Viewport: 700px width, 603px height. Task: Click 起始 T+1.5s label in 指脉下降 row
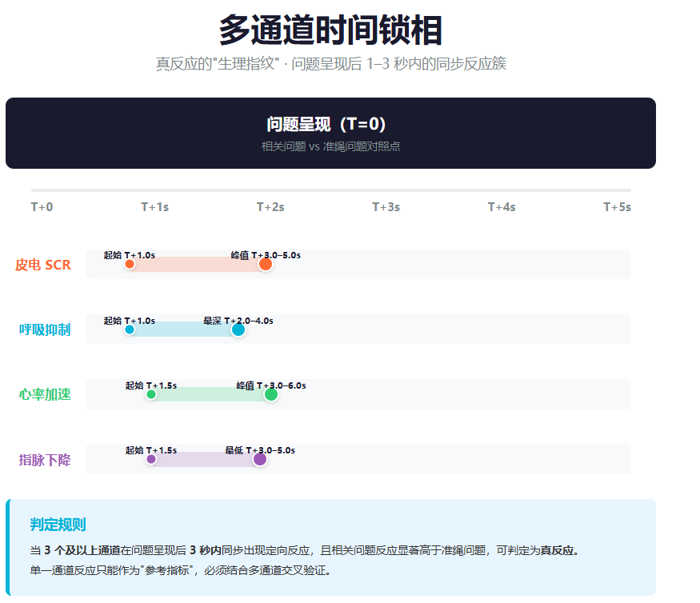tap(151, 450)
